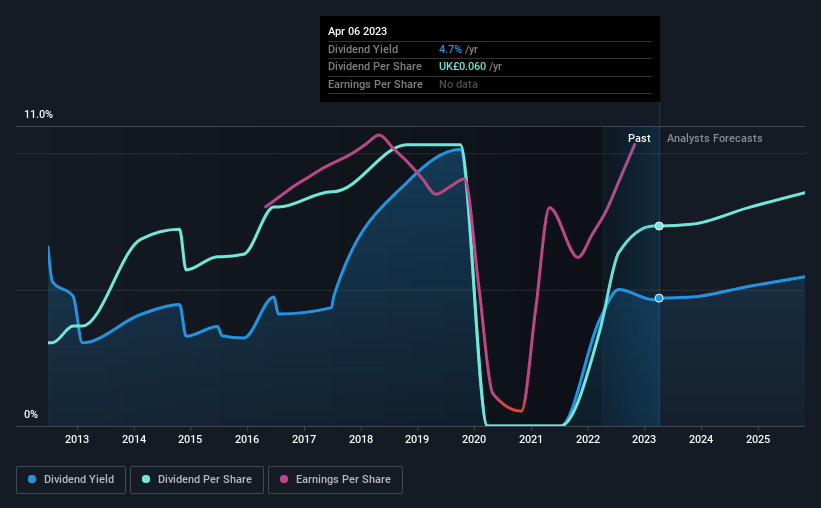Click the 2023 x-axis label
821x508 pixels.
point(644,439)
